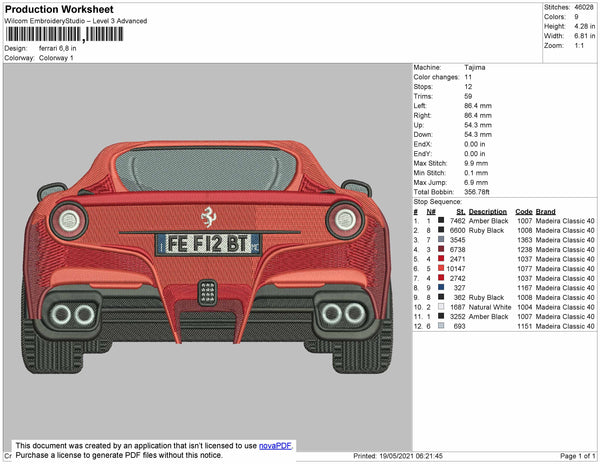
Task: Click code 1363 in stop sequence
Action: pos(525,240)
